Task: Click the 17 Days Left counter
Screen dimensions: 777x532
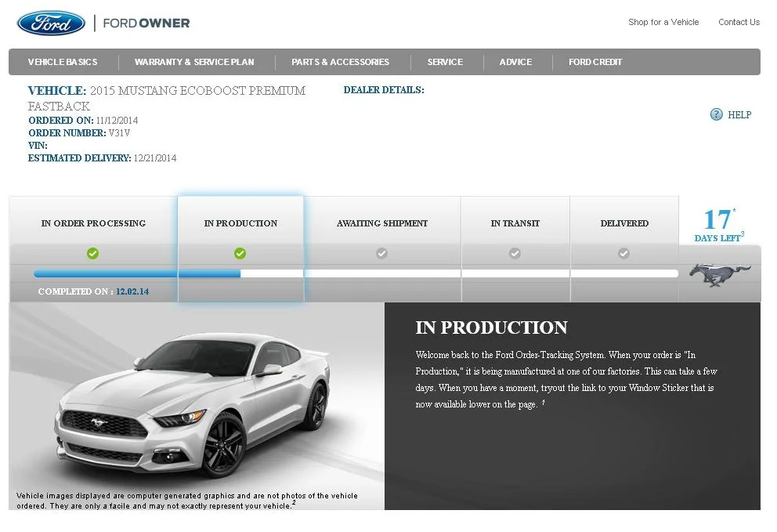Action: 719,226
